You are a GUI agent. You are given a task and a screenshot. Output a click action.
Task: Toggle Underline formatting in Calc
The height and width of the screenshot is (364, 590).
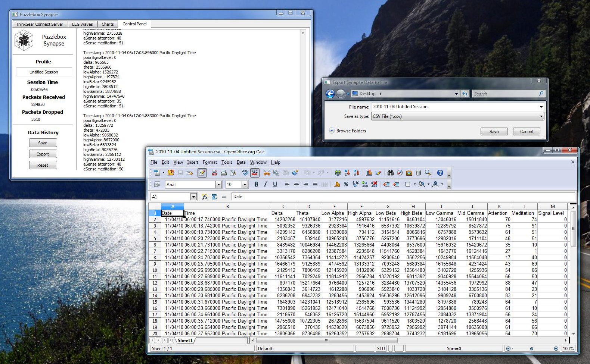click(x=275, y=184)
